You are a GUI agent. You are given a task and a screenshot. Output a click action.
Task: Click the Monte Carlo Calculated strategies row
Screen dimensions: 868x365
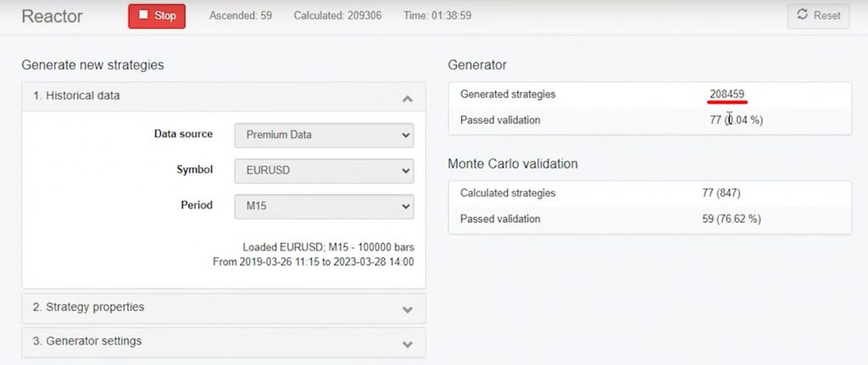click(x=649, y=193)
